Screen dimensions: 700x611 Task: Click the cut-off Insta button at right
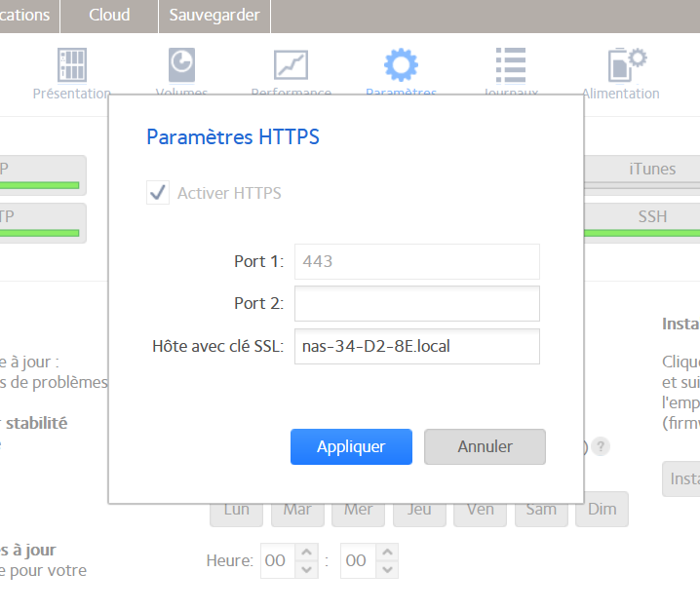(x=681, y=478)
